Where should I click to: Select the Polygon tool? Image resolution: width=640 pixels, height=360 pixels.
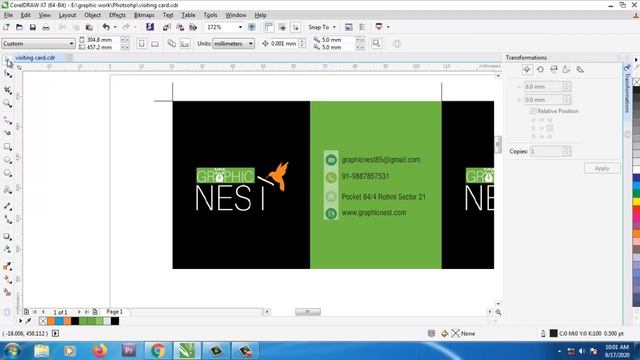pos(7,173)
